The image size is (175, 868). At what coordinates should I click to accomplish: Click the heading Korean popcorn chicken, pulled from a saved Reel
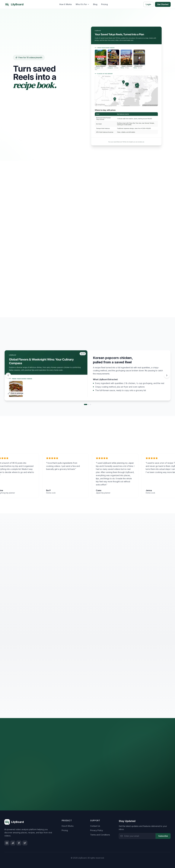113,360
